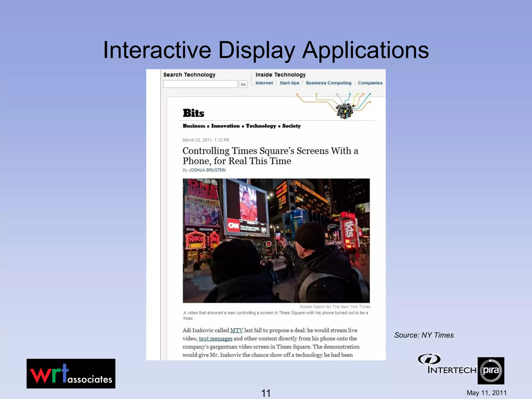
Task: Click the 'Business Innovation Technology Society' tagline
Action: [242, 126]
